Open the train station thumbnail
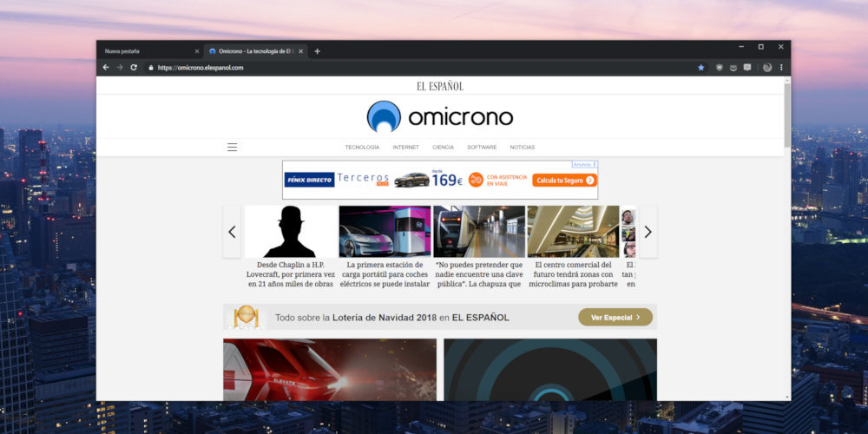This screenshot has height=434, width=868. [x=479, y=232]
